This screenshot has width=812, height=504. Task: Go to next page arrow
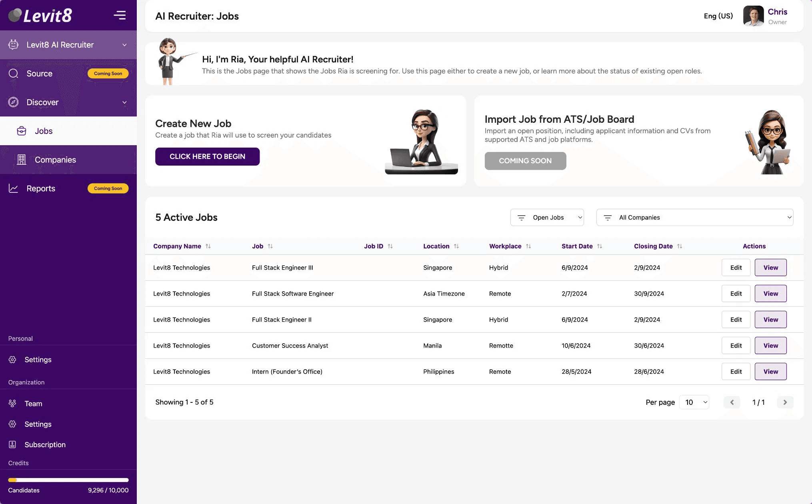click(x=785, y=402)
